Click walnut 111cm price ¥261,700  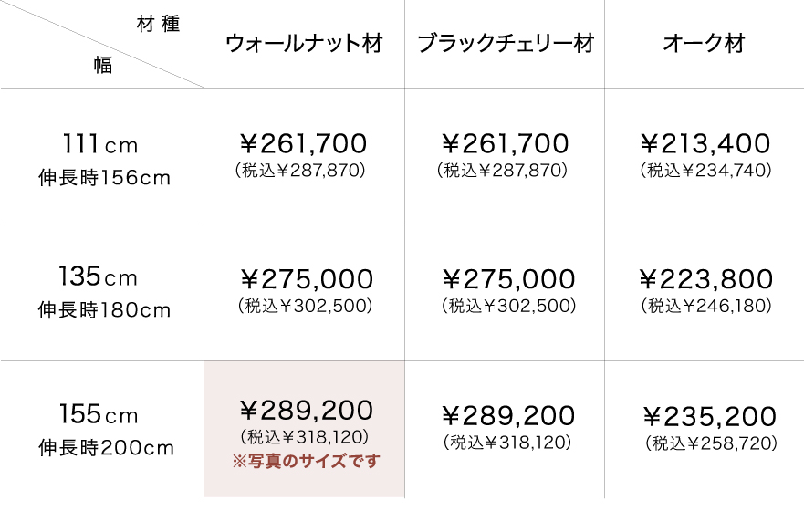coord(304,143)
